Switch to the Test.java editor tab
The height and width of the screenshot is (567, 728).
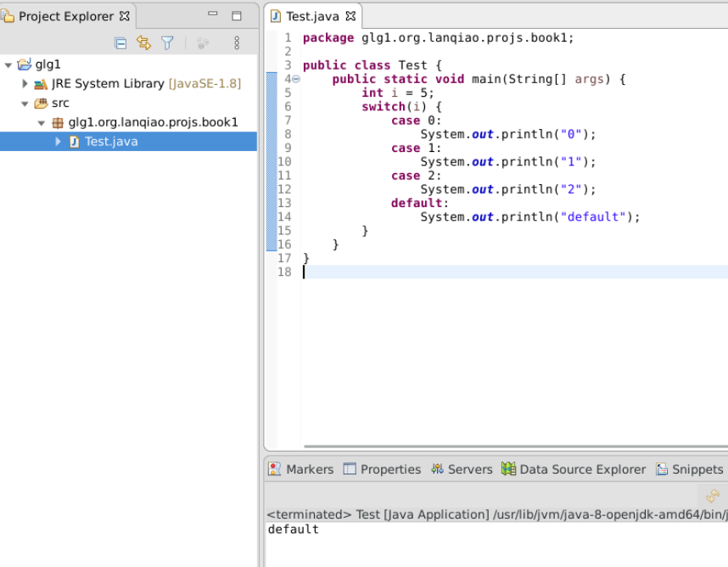[312, 16]
